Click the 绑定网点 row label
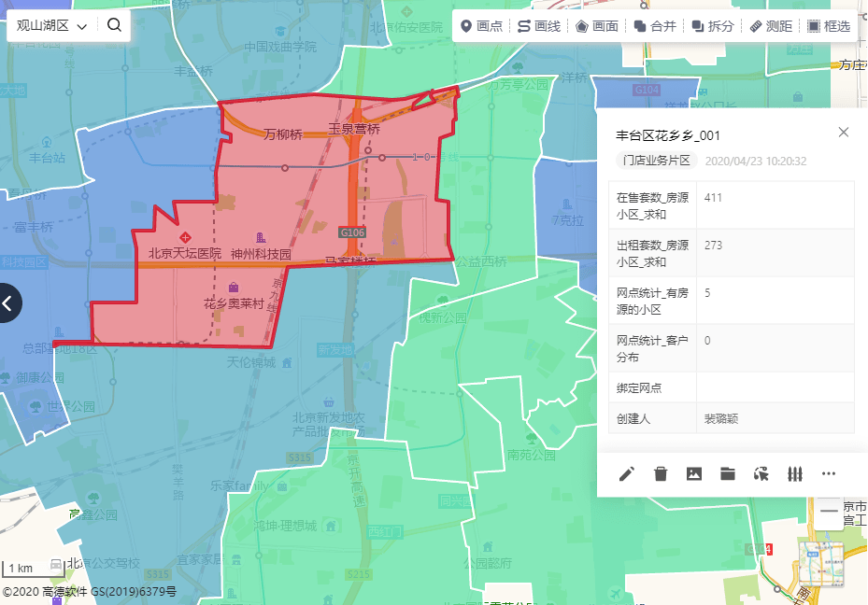868x605 pixels. (x=639, y=387)
